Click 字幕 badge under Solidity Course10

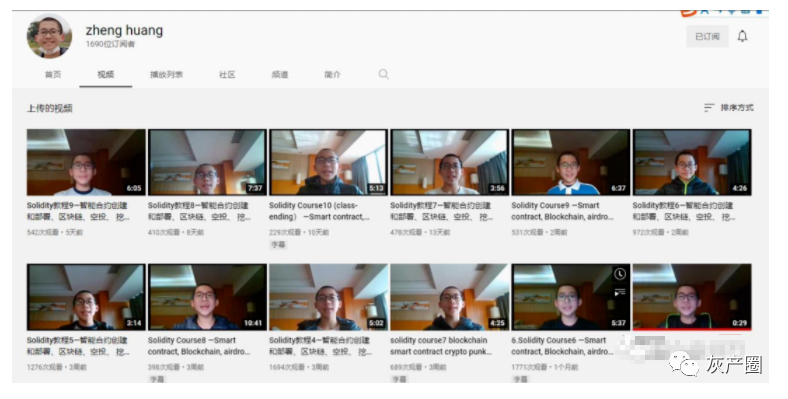[278, 245]
